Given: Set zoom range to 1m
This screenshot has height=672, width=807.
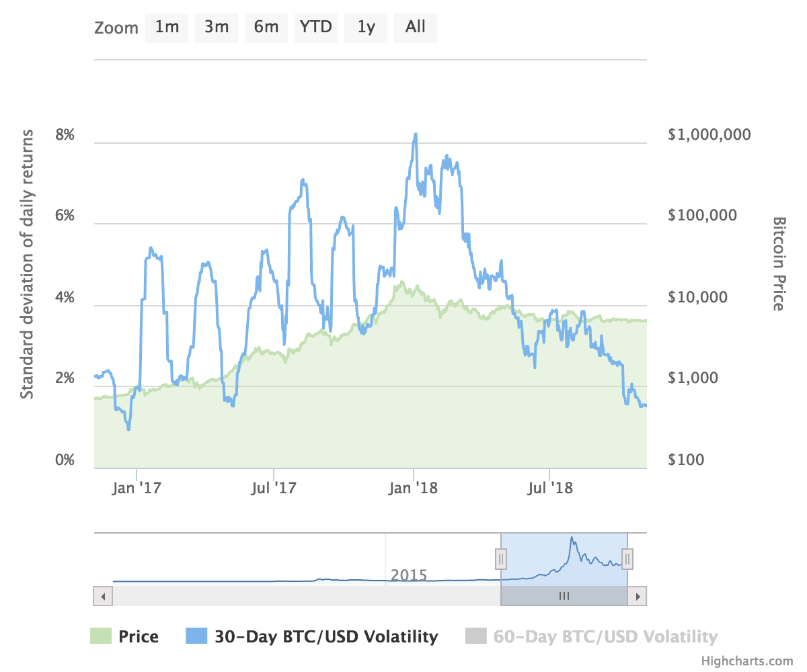Looking at the screenshot, I should (167, 28).
